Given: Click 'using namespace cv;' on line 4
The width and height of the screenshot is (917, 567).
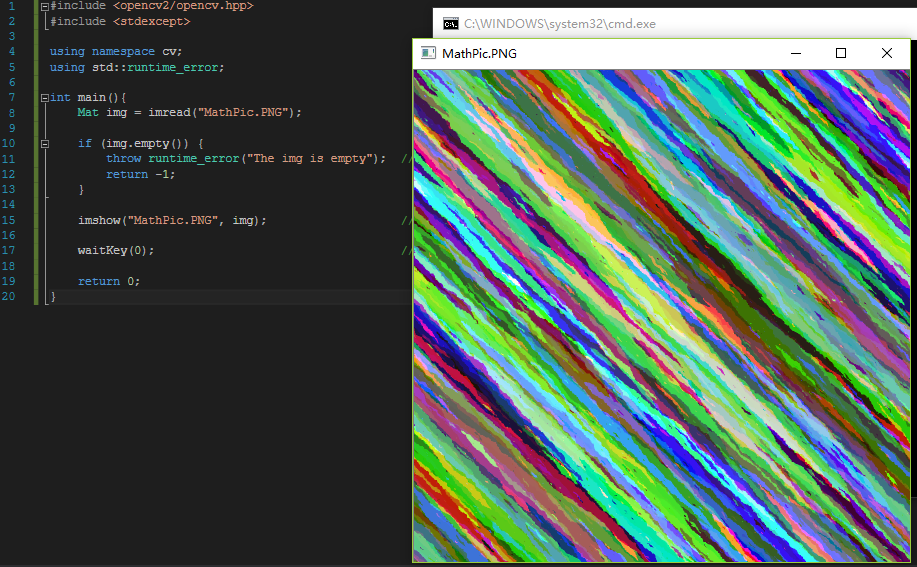Looking at the screenshot, I should (116, 51).
